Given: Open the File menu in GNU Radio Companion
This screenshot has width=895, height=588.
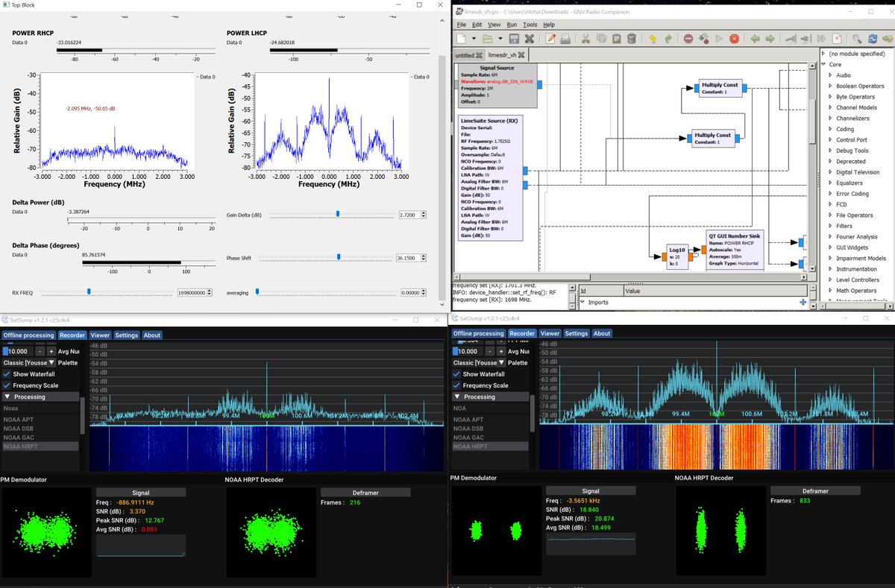Looking at the screenshot, I should (462, 25).
